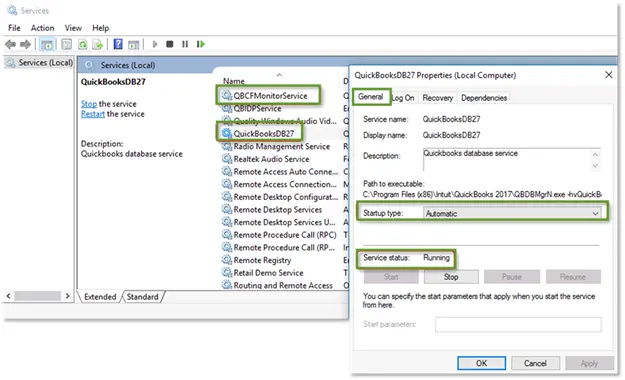Switch to the Standard view tab
The height and width of the screenshot is (380, 625).
click(142, 297)
